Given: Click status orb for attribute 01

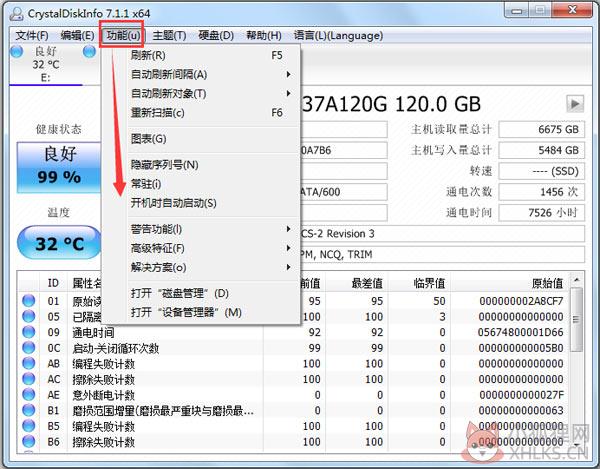Looking at the screenshot, I should [29, 301].
